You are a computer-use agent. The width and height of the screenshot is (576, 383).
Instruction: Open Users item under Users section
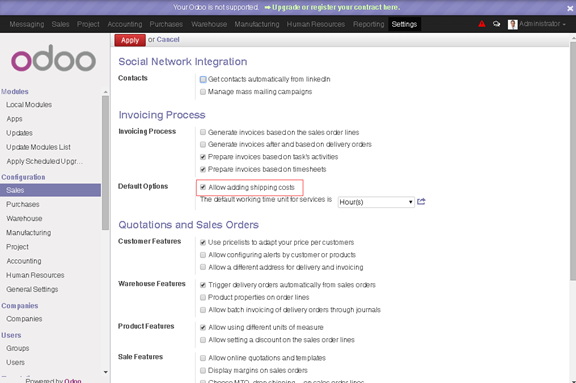pyautogui.click(x=15, y=362)
